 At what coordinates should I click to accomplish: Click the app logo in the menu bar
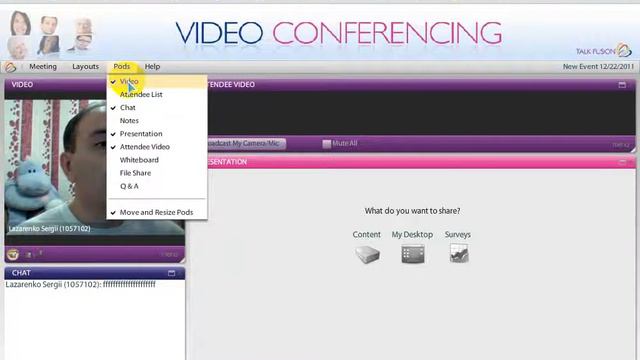[10, 67]
